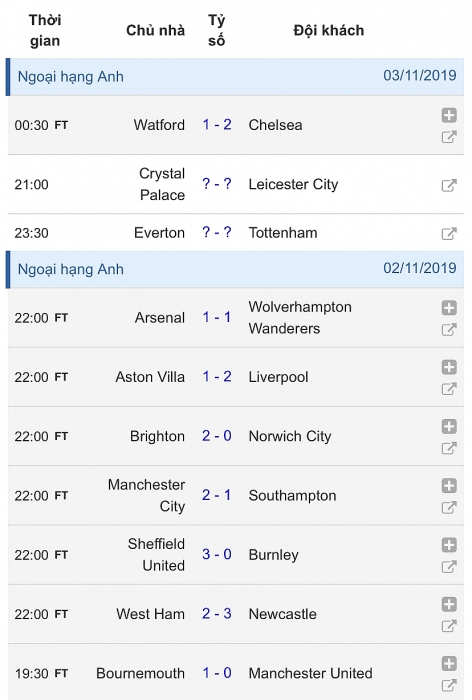Open external link icon for Watford vs Chelsea
This screenshot has width=472, height=700.
[x=449, y=137]
